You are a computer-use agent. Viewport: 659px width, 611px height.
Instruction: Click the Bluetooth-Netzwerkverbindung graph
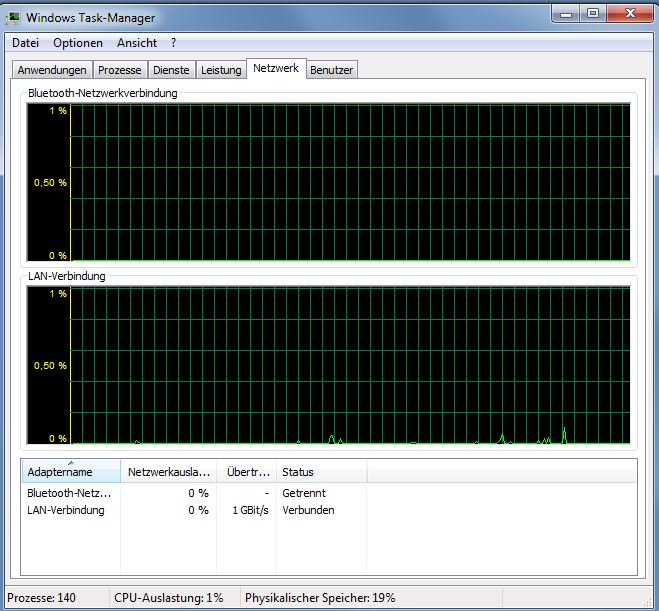(328, 182)
